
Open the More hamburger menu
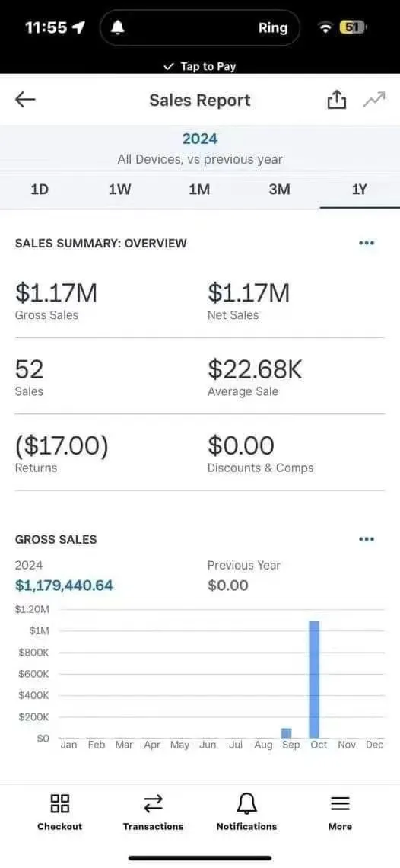[x=340, y=803]
